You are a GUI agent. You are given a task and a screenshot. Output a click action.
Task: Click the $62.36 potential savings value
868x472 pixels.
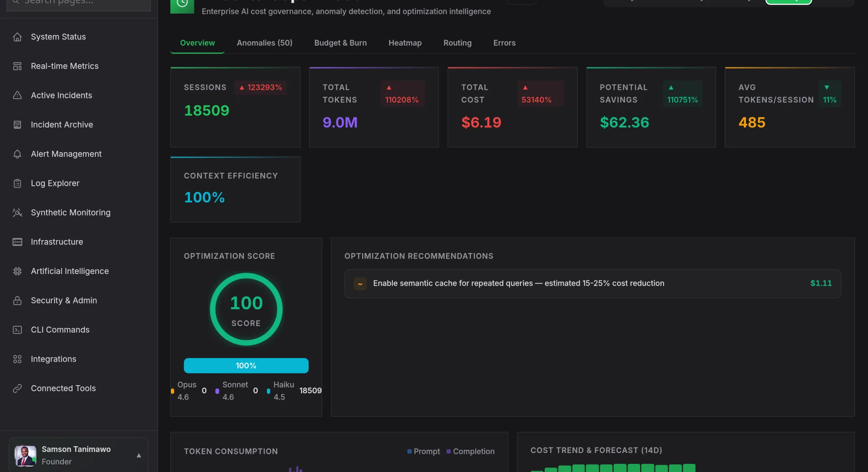(624, 123)
